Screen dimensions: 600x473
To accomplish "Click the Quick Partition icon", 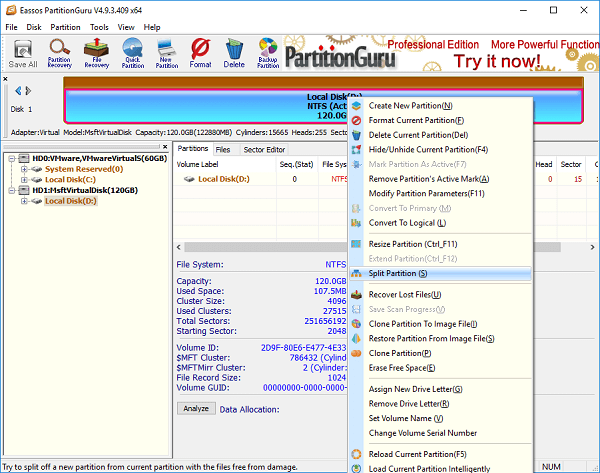I will (133, 54).
